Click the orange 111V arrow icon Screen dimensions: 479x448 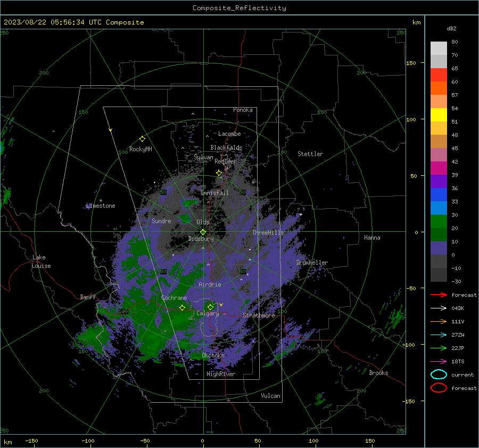click(x=439, y=321)
